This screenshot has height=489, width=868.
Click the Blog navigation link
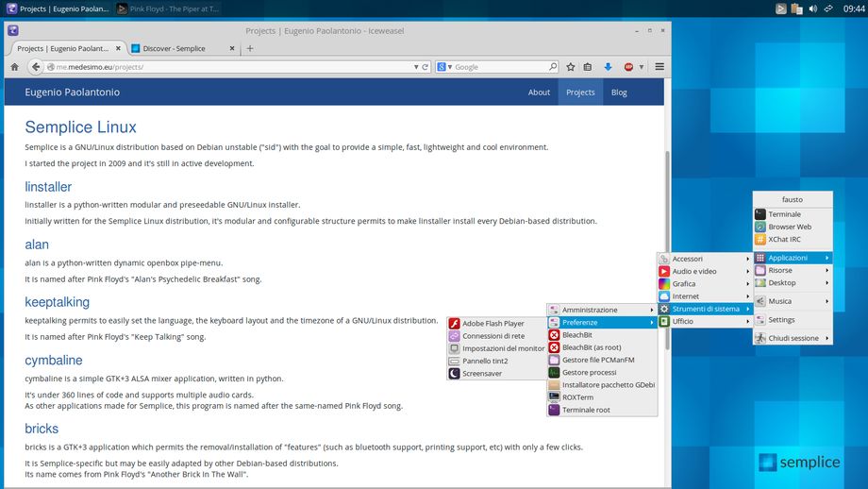[x=619, y=93]
